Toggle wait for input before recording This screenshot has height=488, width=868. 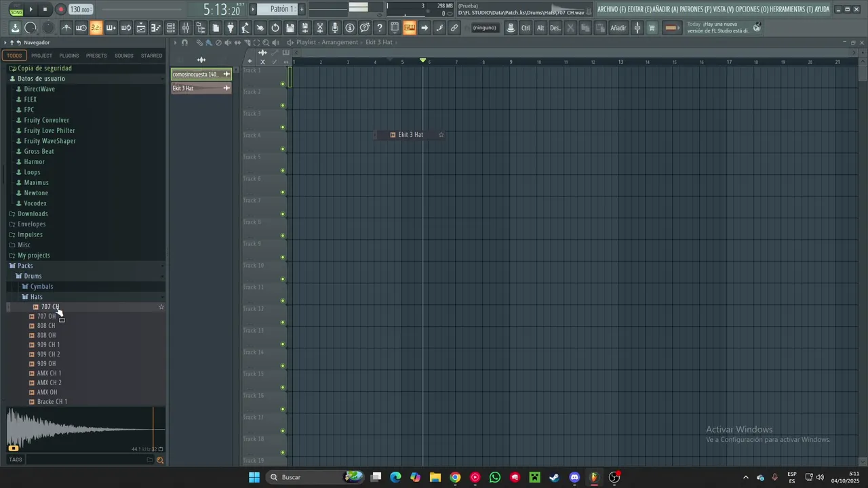[81, 28]
